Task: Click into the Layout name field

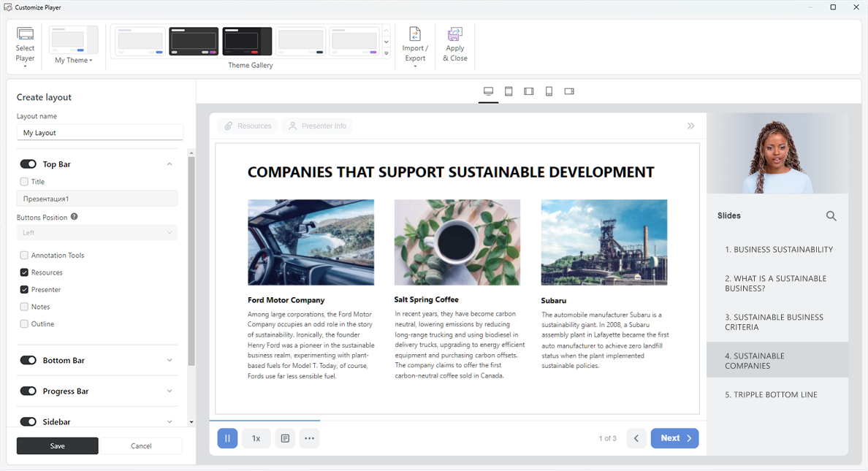Action: [x=100, y=133]
